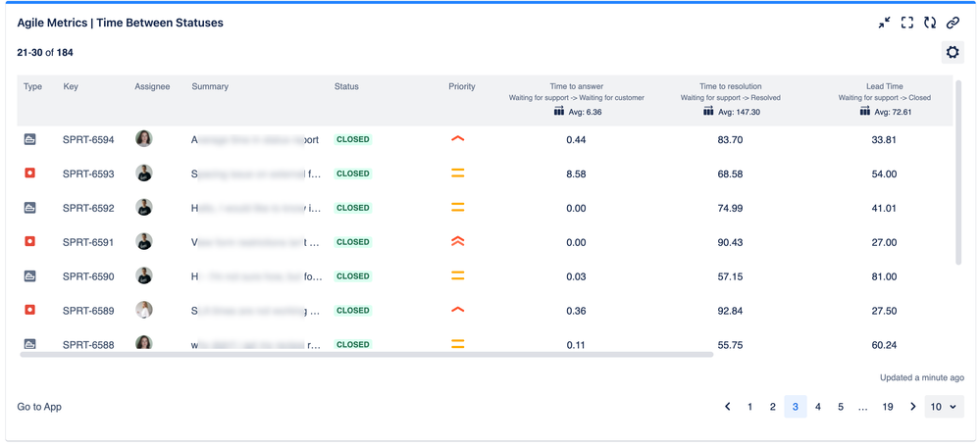Click the highest priority icon on SPRT-6591
980x446 pixels.
(457, 242)
